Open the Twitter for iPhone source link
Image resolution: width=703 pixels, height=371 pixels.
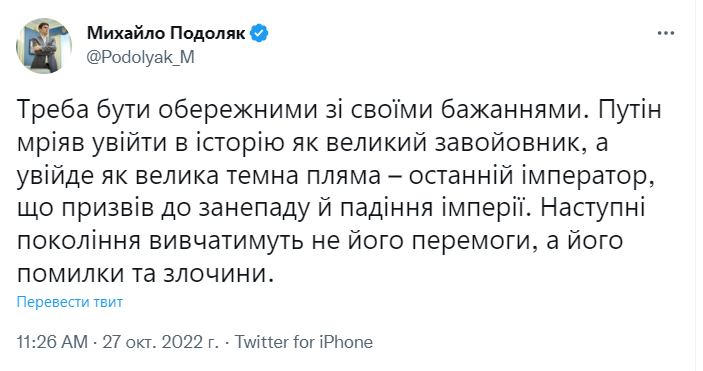coord(304,342)
